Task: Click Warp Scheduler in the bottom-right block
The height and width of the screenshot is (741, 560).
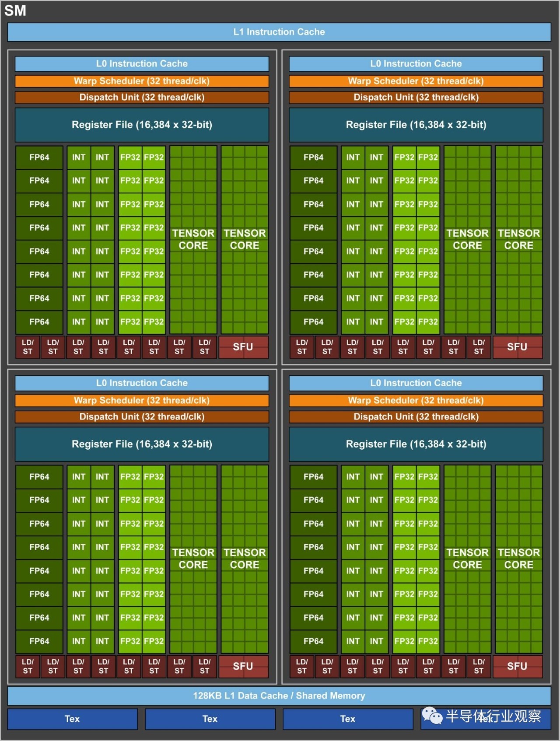Action: coord(416,401)
